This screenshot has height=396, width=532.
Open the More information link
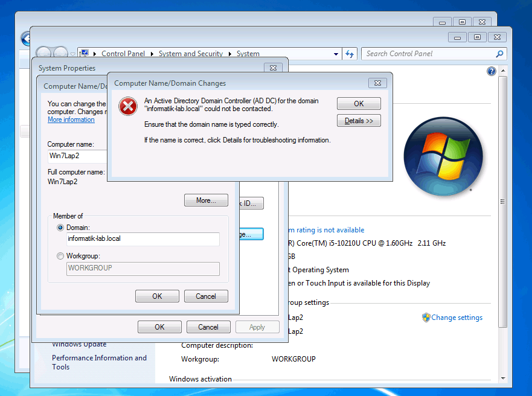coord(71,120)
